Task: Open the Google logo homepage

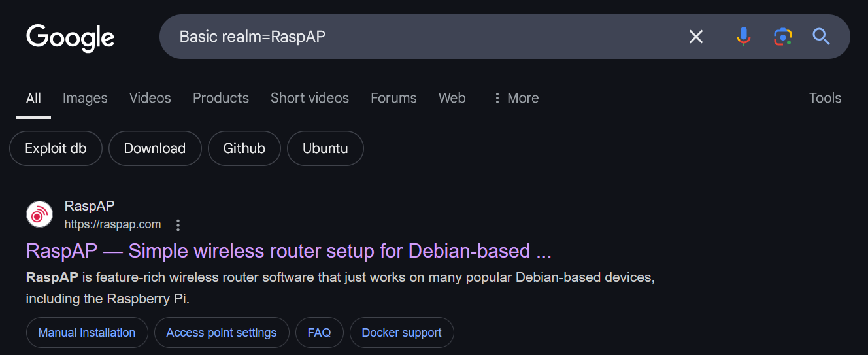Action: [71, 37]
